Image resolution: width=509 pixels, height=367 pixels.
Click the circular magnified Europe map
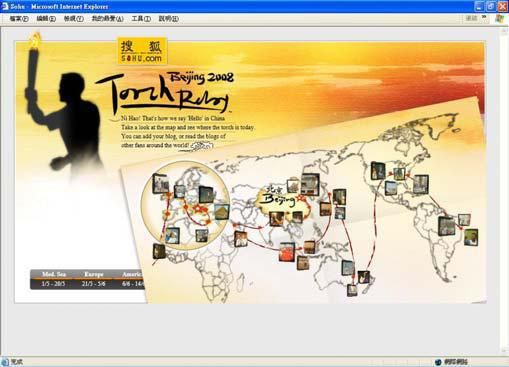[186, 205]
